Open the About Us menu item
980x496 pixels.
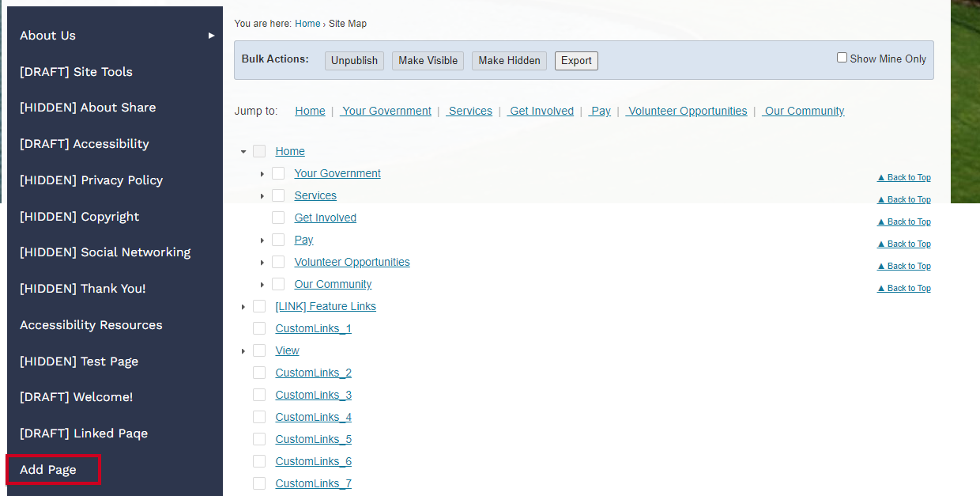pos(48,36)
